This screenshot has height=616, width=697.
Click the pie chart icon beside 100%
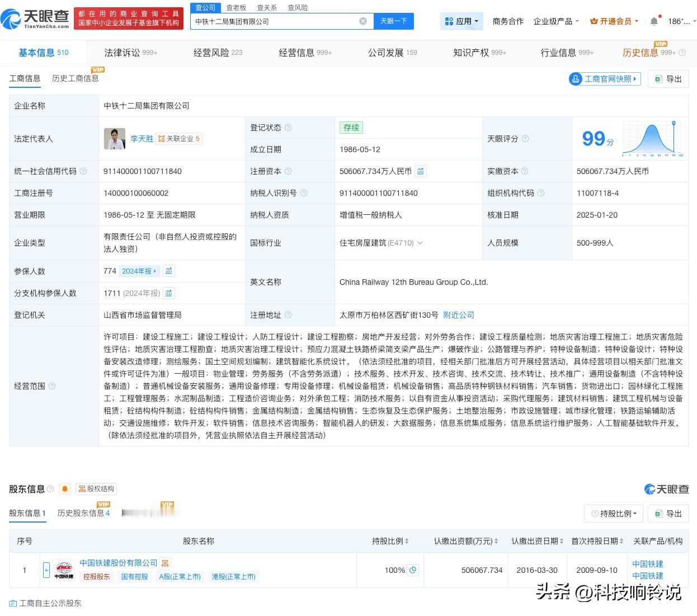point(413,570)
